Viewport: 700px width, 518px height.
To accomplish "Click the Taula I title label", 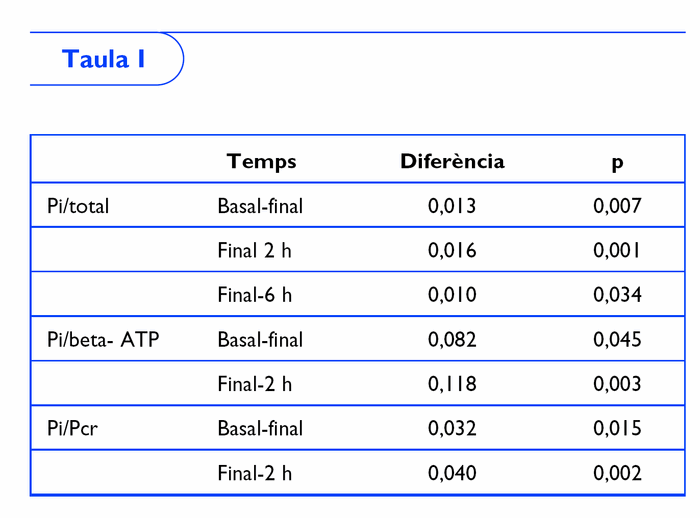I will click(104, 59).
